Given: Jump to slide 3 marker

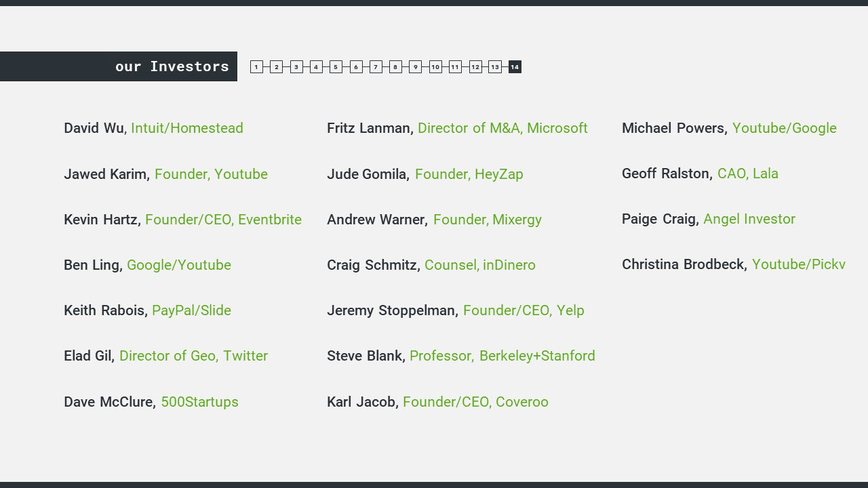Looking at the screenshot, I should coord(296,67).
